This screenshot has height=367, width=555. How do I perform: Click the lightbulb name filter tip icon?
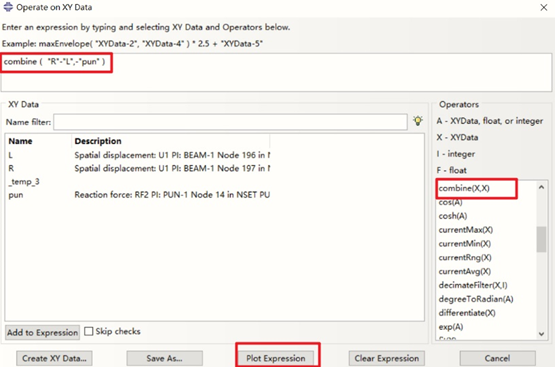tap(418, 121)
